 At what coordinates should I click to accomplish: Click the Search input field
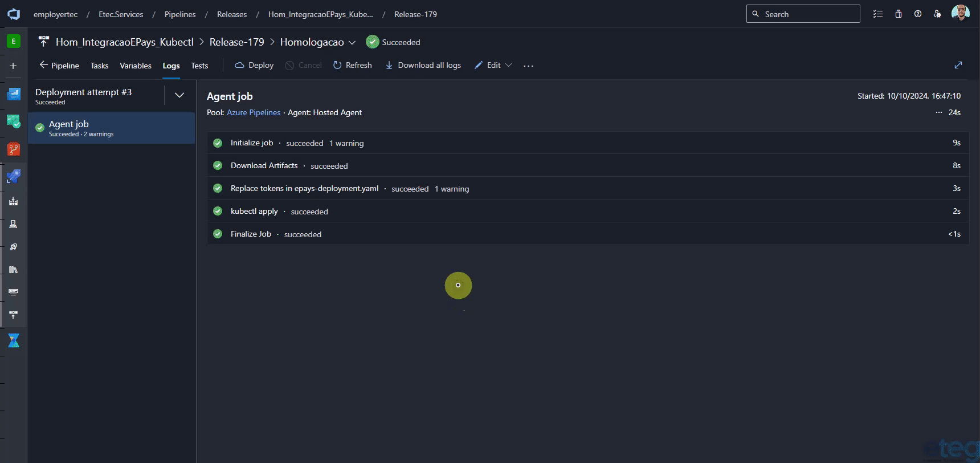[803, 14]
